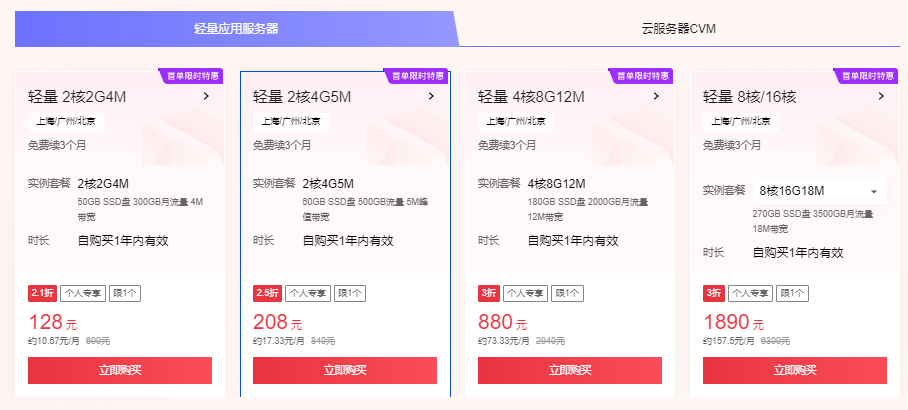Open the 轻量 2核4G5M card arrow
908x410 pixels.
click(x=431, y=96)
